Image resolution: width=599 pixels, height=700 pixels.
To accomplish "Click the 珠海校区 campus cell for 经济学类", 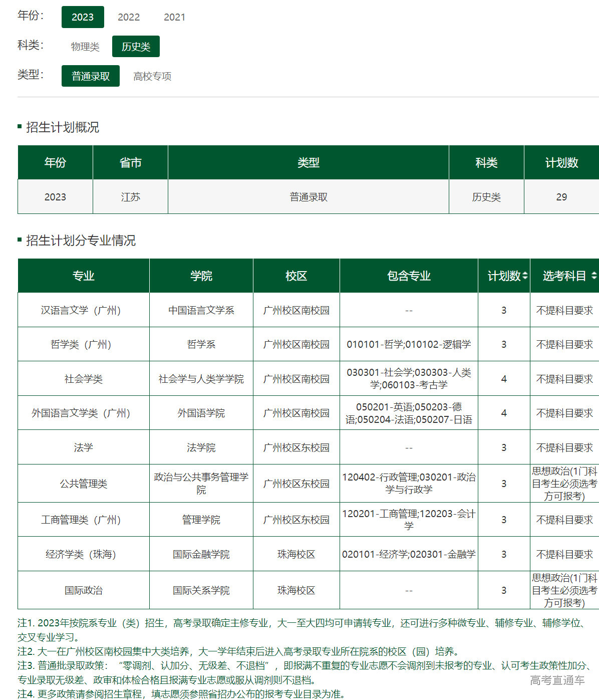I will (x=296, y=554).
